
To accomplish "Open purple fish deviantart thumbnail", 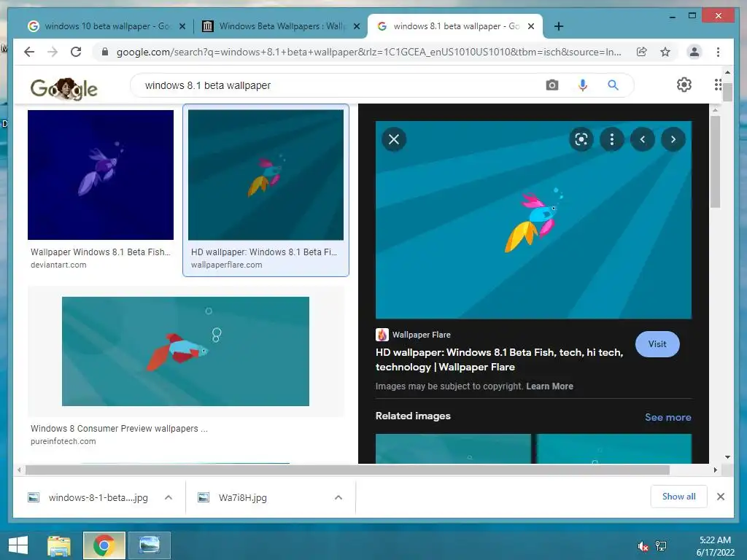I will [101, 175].
